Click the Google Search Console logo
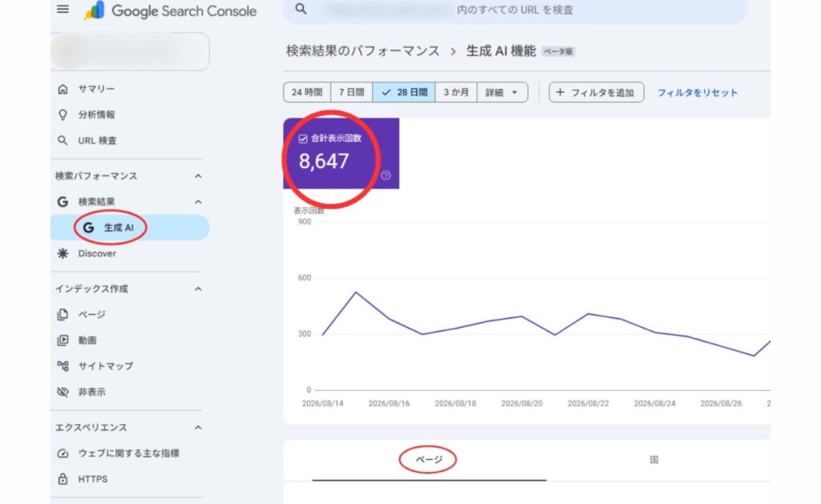 click(x=170, y=11)
